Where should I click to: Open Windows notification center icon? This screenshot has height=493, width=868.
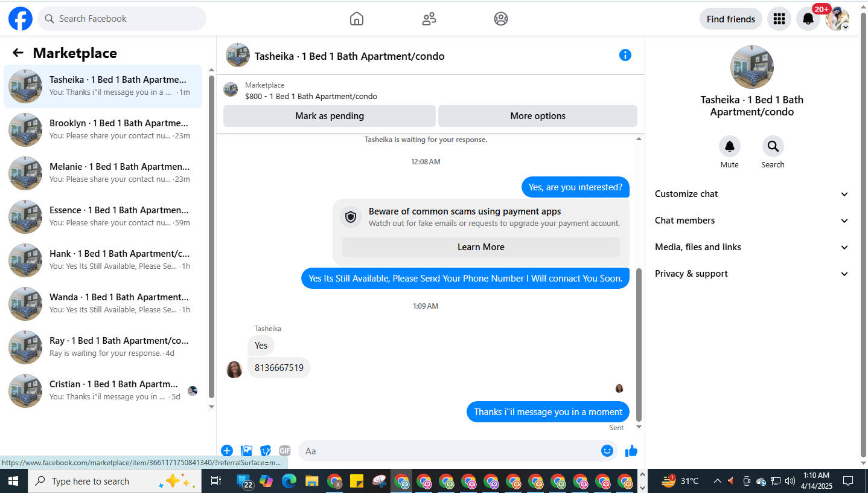(x=848, y=481)
